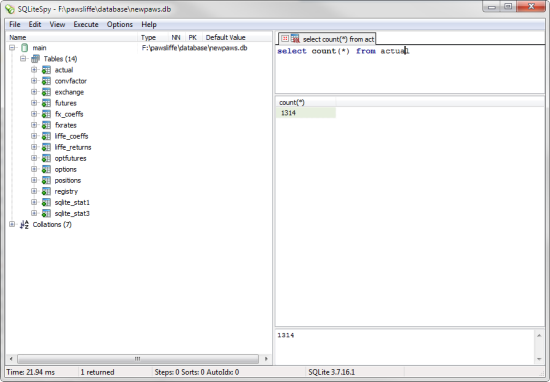The height and width of the screenshot is (382, 550).
Task: Click the schema tree horizontal scrollbar thumb
Action: coord(138,359)
